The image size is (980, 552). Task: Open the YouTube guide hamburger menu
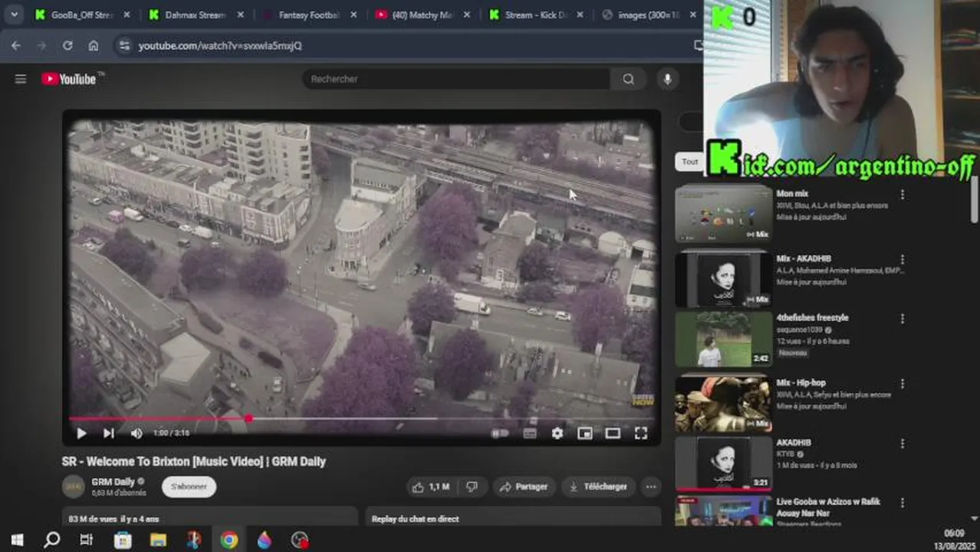coord(21,79)
